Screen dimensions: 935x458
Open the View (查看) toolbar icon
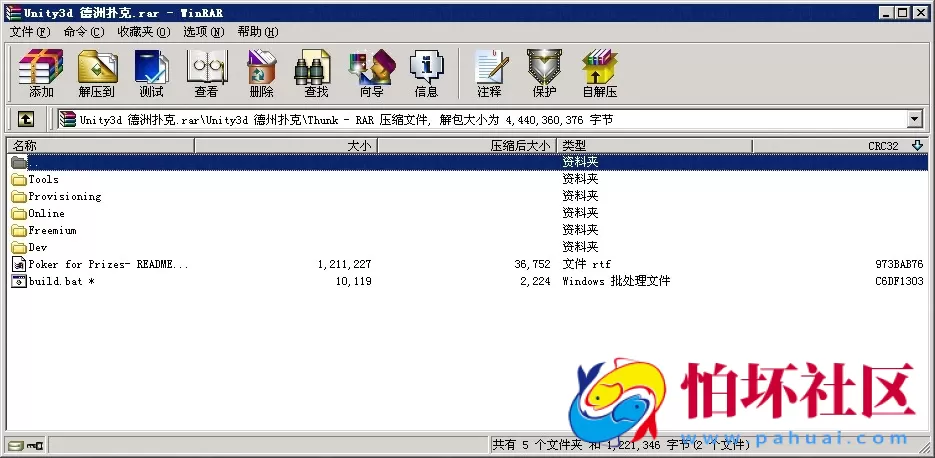click(x=206, y=73)
